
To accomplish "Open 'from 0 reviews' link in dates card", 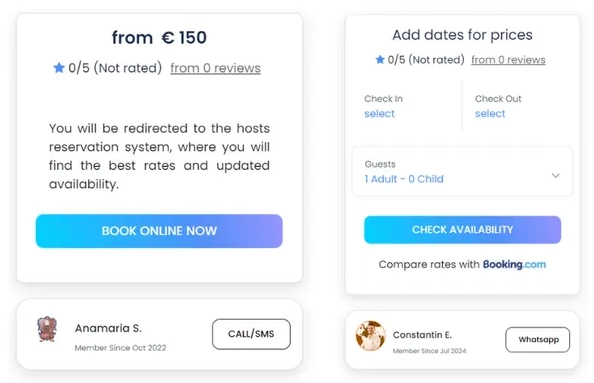I will 508,60.
